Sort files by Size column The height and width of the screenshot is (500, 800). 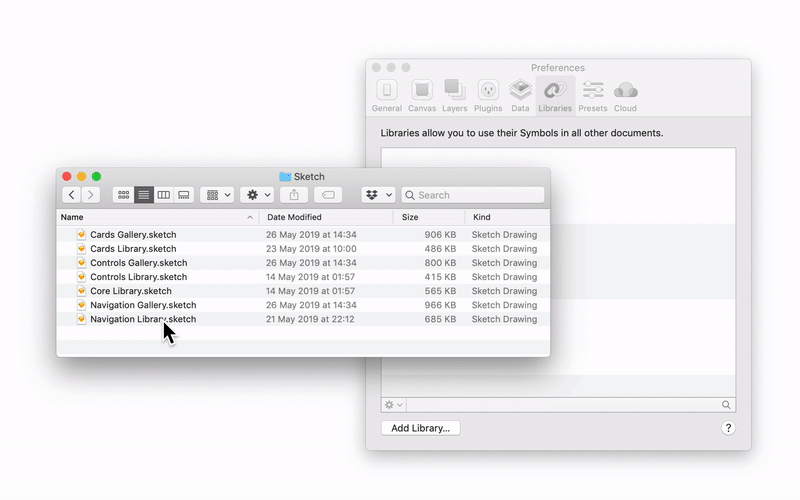429,217
